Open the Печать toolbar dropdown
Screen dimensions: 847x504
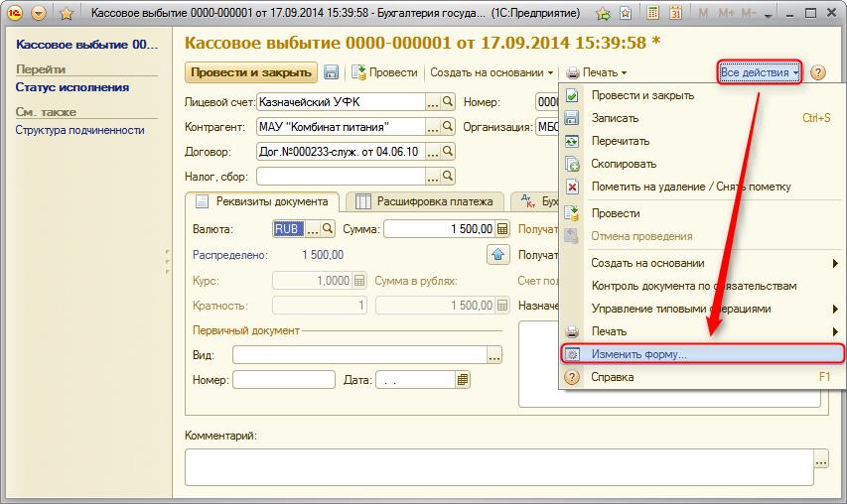pyautogui.click(x=597, y=72)
